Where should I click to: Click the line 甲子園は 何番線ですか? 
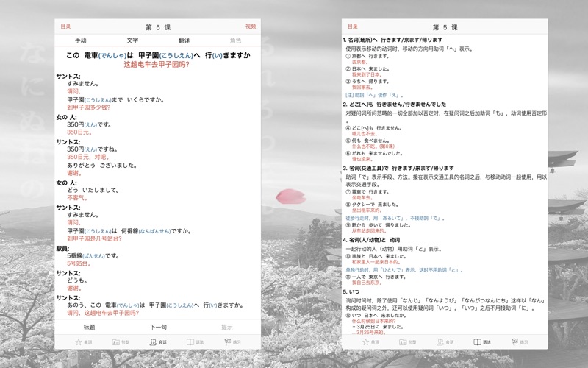coord(129,231)
